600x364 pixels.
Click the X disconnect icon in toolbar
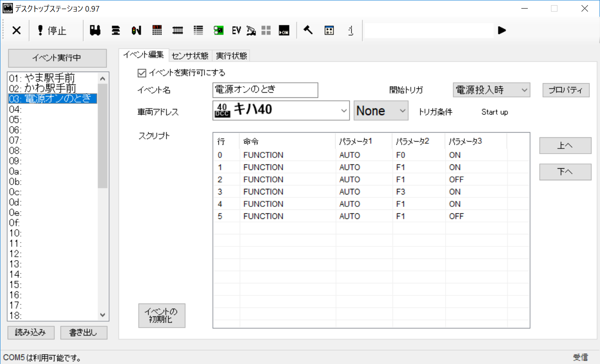click(x=16, y=30)
